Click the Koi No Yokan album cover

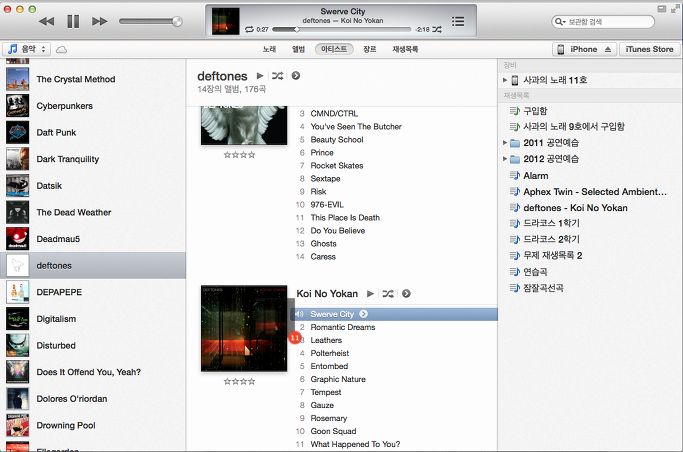(244, 328)
